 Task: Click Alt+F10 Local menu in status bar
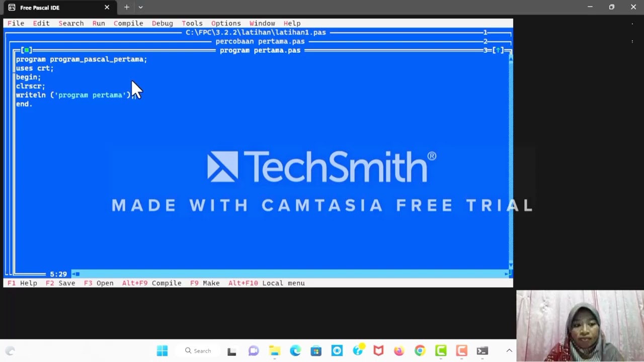tap(266, 283)
